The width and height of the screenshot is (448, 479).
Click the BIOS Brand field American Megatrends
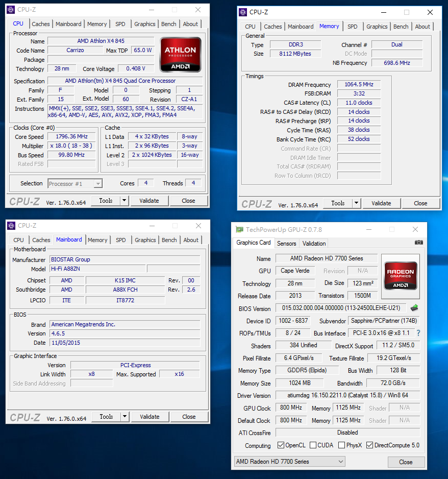pos(125,324)
